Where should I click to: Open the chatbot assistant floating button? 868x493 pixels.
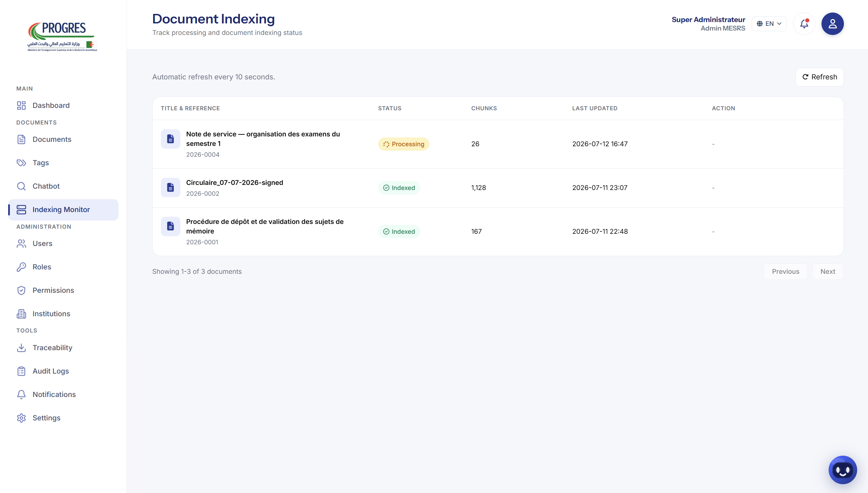pos(843,470)
